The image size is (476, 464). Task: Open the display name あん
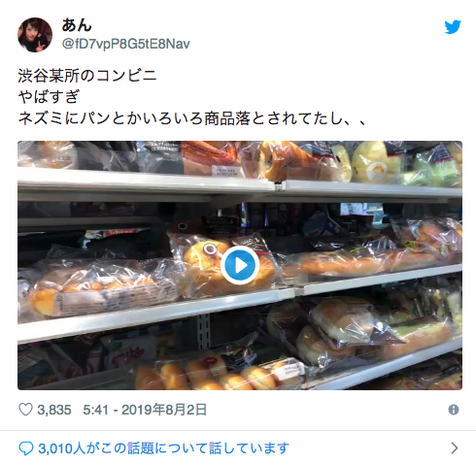(77, 25)
